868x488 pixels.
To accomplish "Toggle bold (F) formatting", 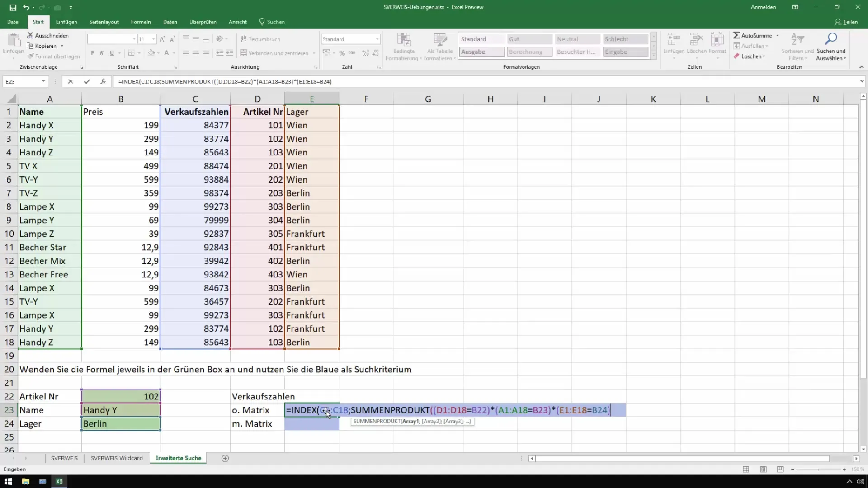I will pyautogui.click(x=92, y=53).
